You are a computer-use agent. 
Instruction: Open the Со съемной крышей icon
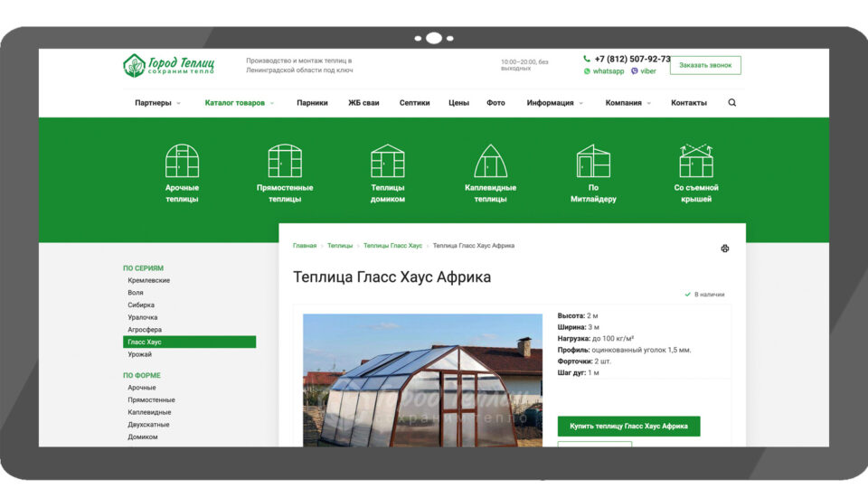(x=696, y=161)
